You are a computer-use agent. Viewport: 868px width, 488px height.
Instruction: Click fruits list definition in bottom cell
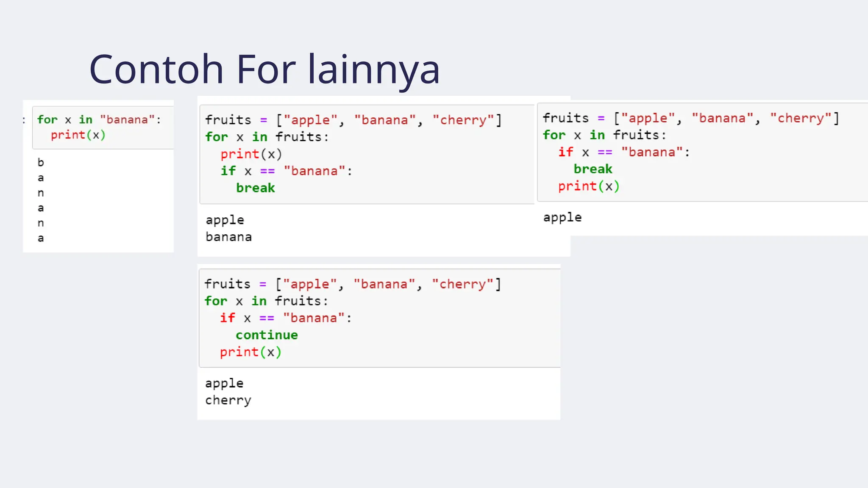(x=353, y=284)
